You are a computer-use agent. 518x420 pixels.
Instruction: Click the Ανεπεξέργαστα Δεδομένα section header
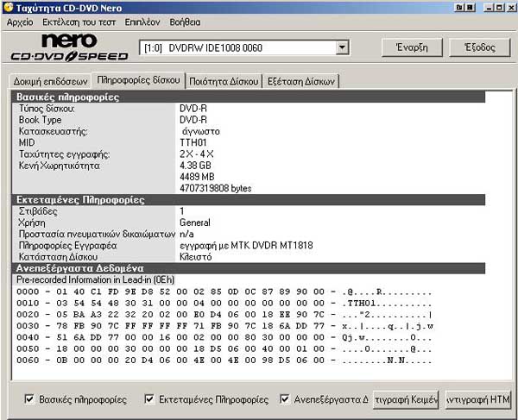pyautogui.click(x=249, y=268)
